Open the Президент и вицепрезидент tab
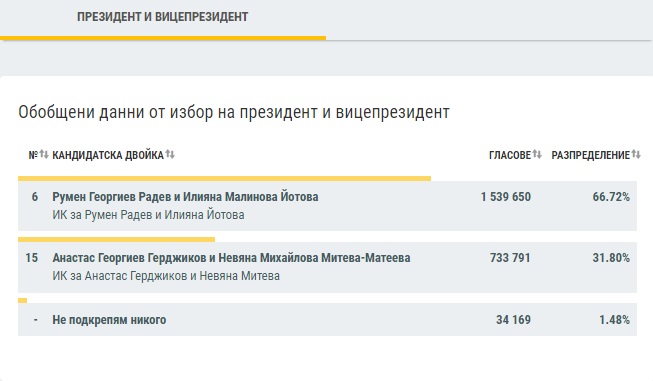This screenshot has height=381, width=653. (163, 17)
